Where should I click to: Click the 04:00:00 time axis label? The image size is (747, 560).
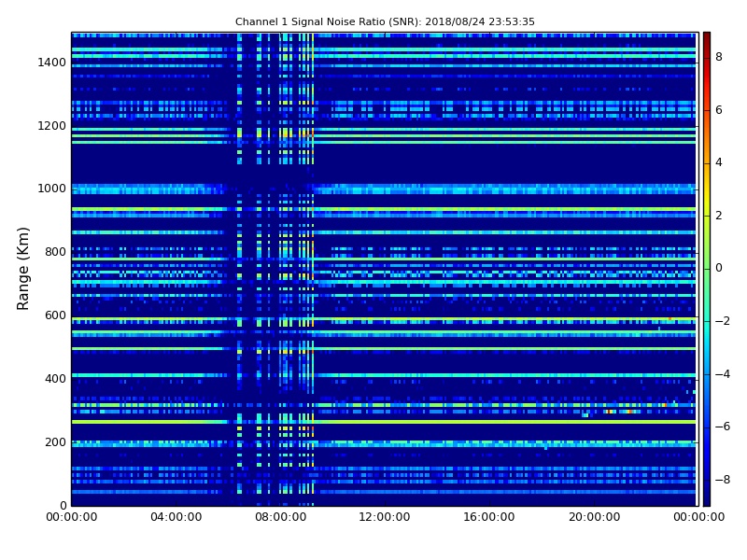pos(176,517)
